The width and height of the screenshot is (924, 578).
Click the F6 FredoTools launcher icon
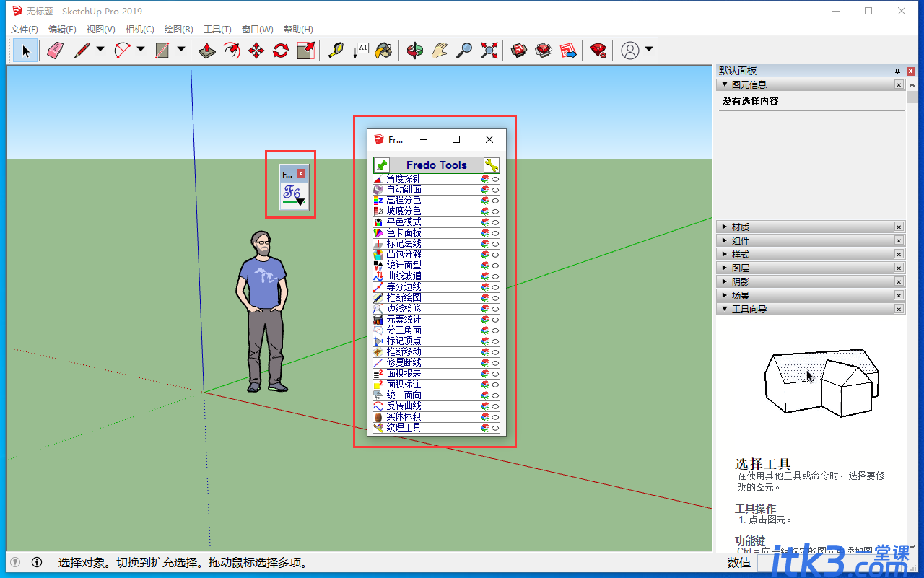[294, 195]
